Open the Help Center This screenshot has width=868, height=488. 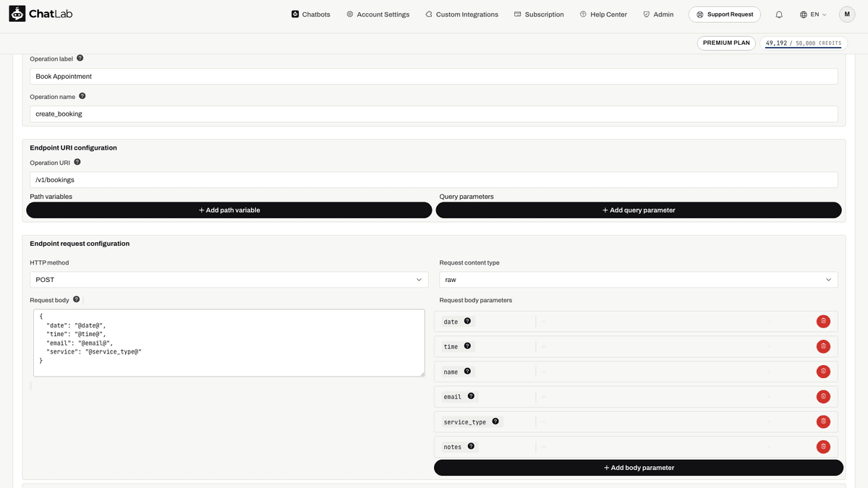[603, 14]
